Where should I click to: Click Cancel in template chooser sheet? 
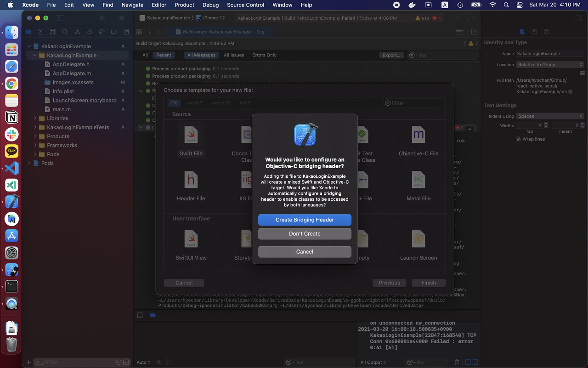tap(184, 283)
